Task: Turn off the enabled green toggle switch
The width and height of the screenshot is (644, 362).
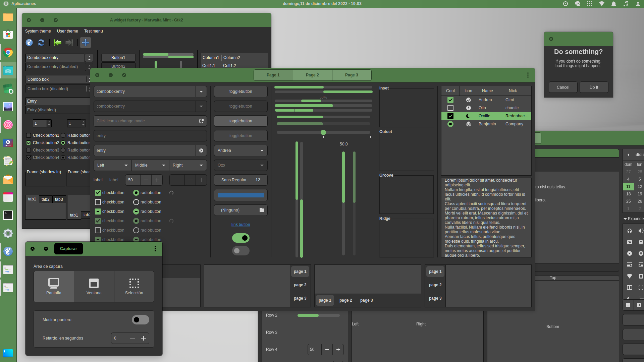Action: 240,238
